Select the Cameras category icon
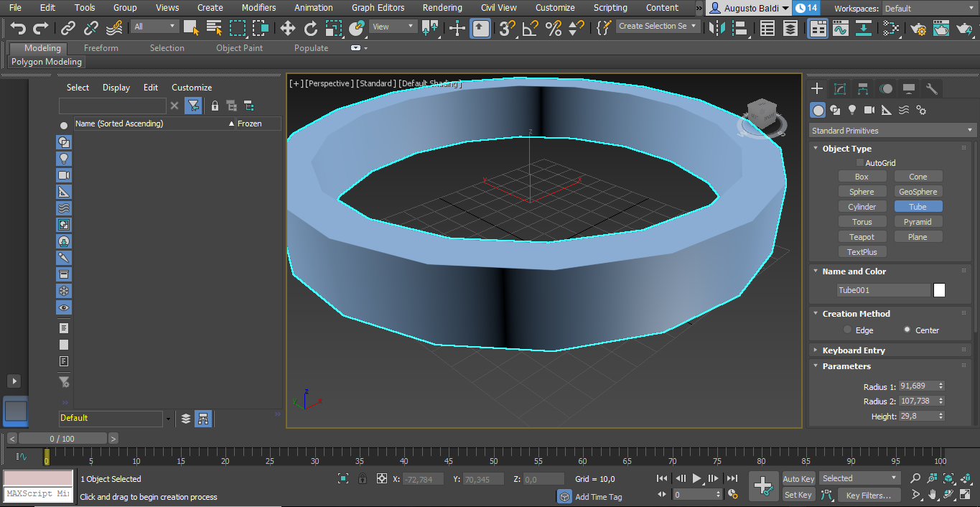980x507 pixels. click(x=869, y=110)
